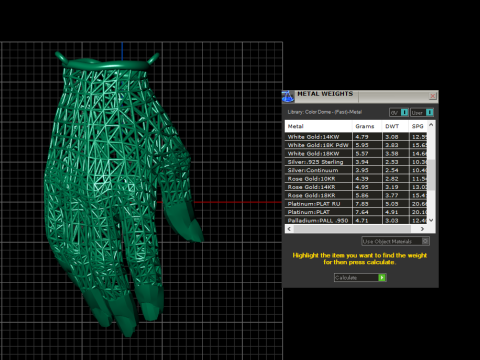Select the White Gold:18K PdW row

tap(356, 145)
